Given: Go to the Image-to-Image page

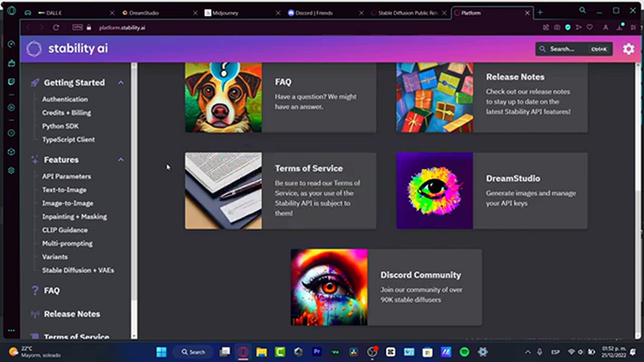Looking at the screenshot, I should coord(68,203).
